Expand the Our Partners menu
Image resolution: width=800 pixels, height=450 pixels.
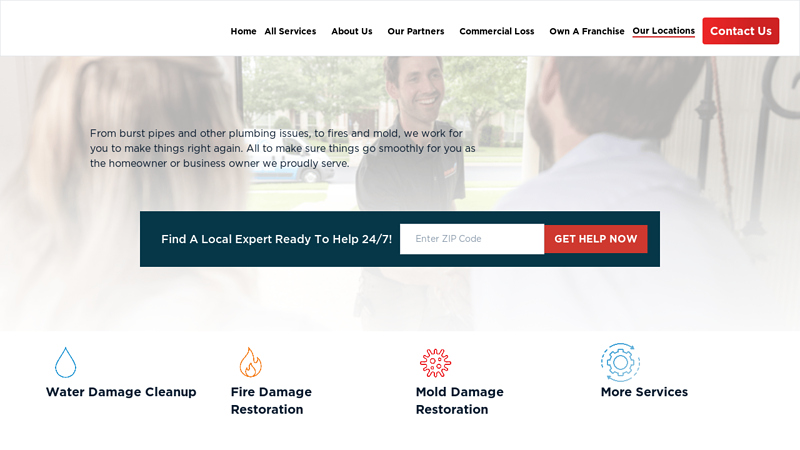416,31
